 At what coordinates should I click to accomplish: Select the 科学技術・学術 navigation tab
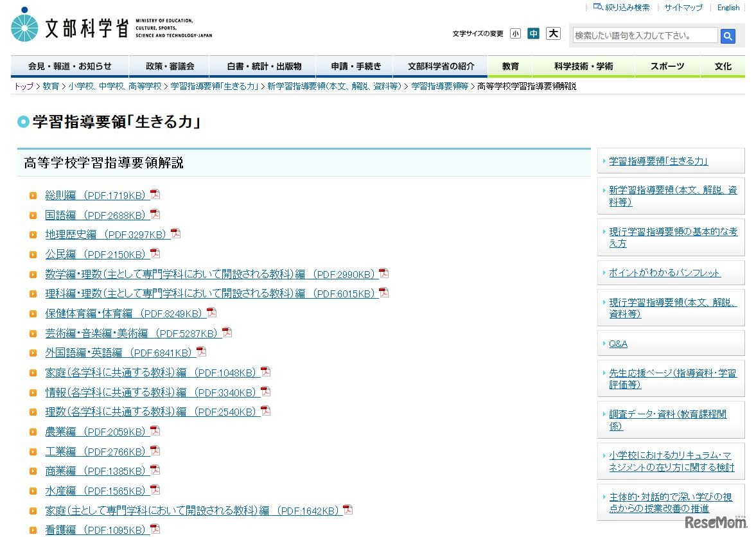[x=584, y=66]
